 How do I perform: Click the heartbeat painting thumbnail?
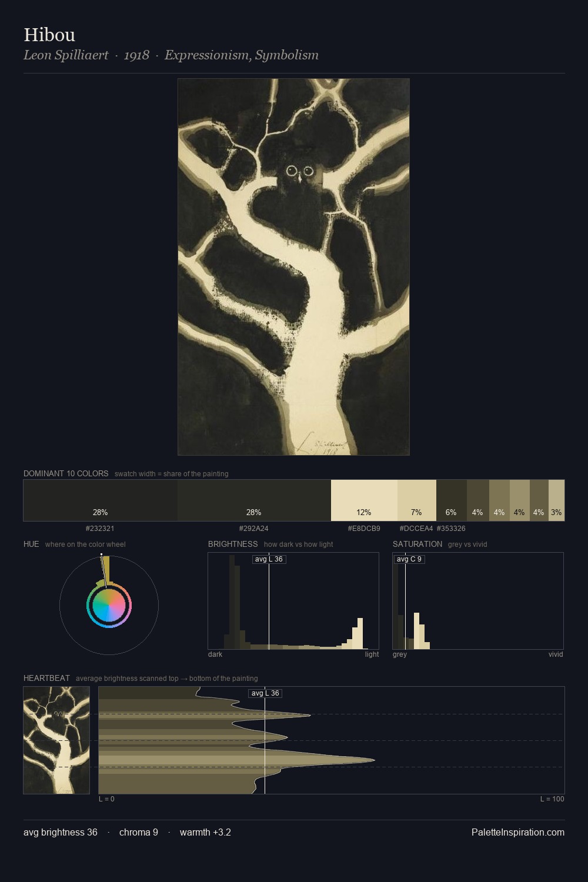pyautogui.click(x=56, y=740)
